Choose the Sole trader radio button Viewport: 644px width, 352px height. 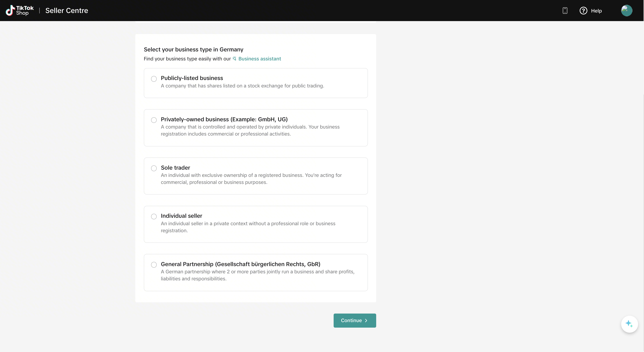point(154,168)
